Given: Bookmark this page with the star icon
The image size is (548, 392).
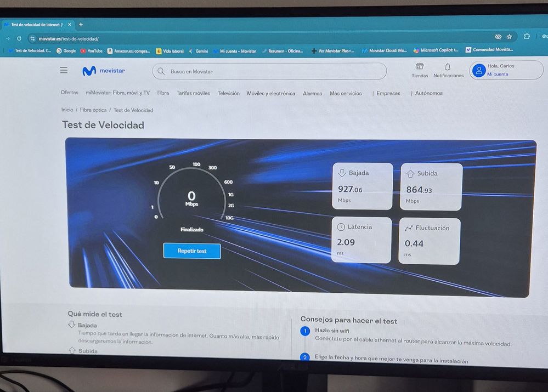Looking at the screenshot, I should coord(509,37).
